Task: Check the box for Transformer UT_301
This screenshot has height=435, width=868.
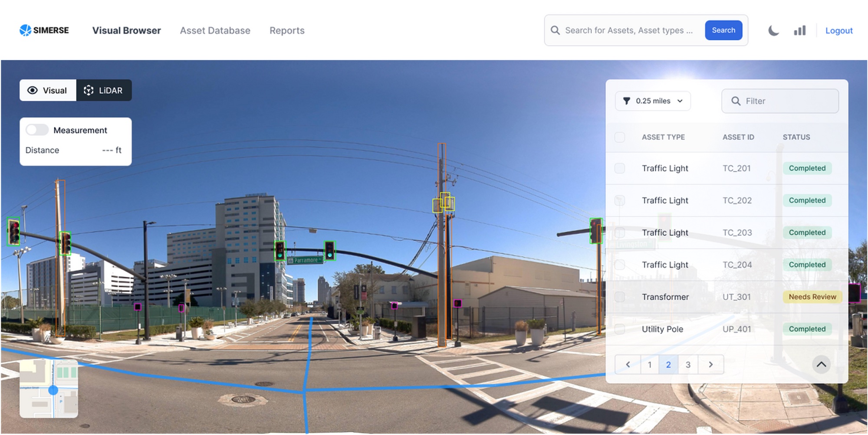Action: pos(620,297)
